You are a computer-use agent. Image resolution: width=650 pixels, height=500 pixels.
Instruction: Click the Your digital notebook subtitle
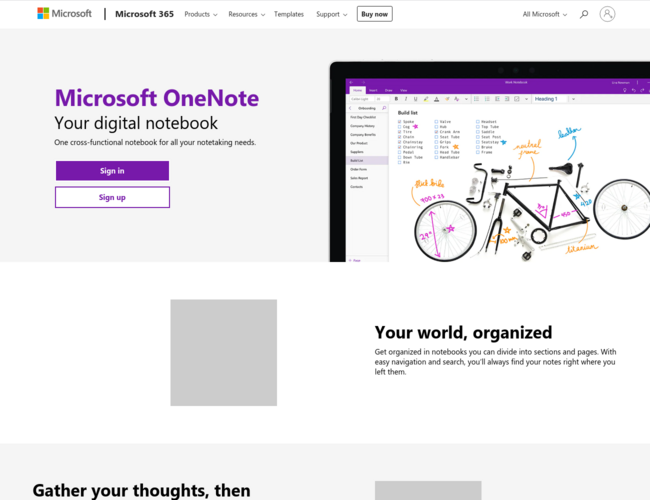click(x=136, y=123)
